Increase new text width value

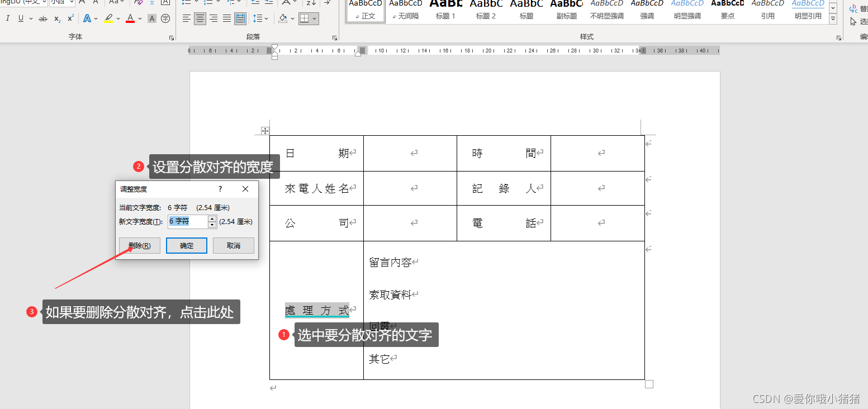pos(212,218)
